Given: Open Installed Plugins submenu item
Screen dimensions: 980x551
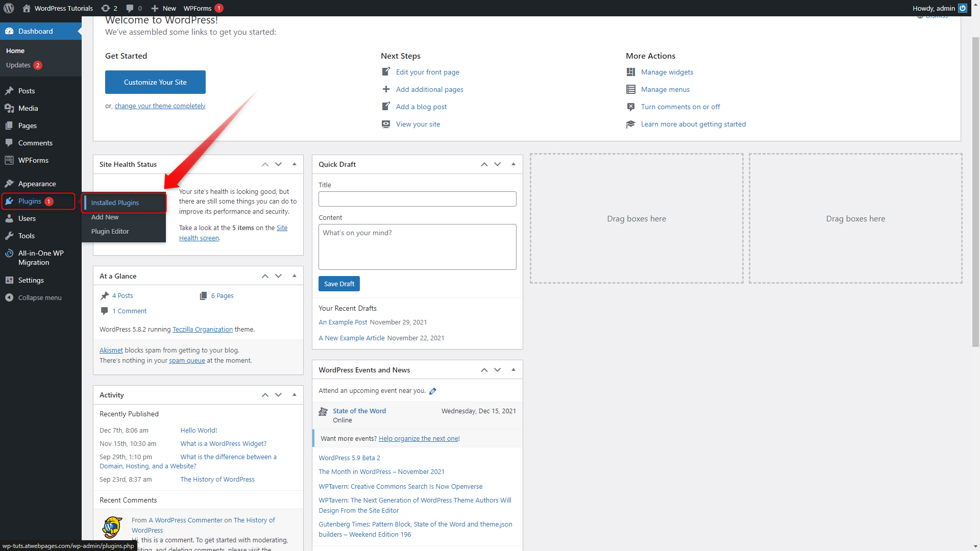Looking at the screenshot, I should coord(115,203).
